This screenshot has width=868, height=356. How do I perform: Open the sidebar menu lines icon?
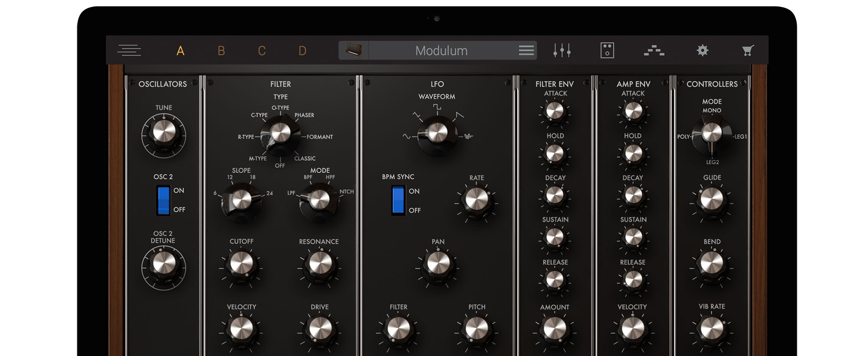[129, 50]
